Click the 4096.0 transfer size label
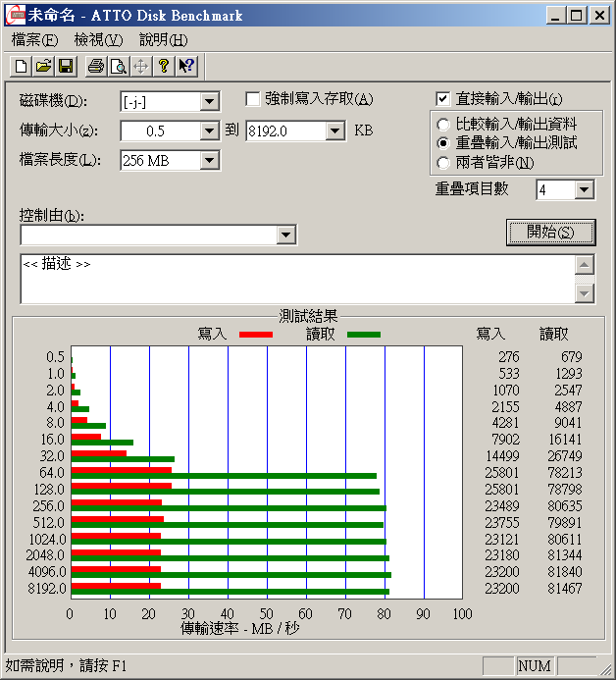 point(47,572)
